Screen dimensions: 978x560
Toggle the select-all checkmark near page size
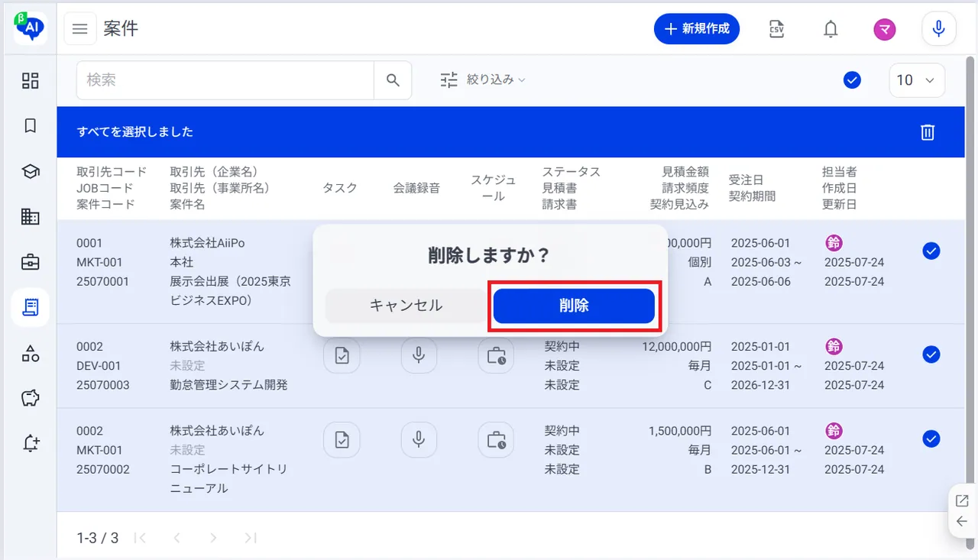pyautogui.click(x=852, y=80)
